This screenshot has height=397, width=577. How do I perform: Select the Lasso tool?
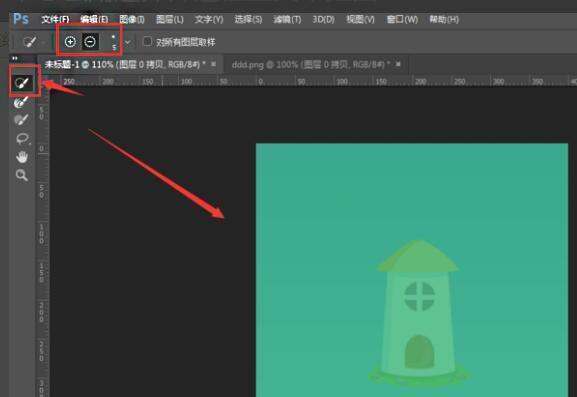pos(22,138)
